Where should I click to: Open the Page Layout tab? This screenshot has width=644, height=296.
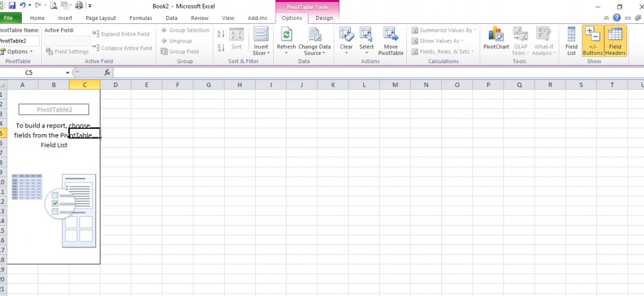pyautogui.click(x=100, y=18)
